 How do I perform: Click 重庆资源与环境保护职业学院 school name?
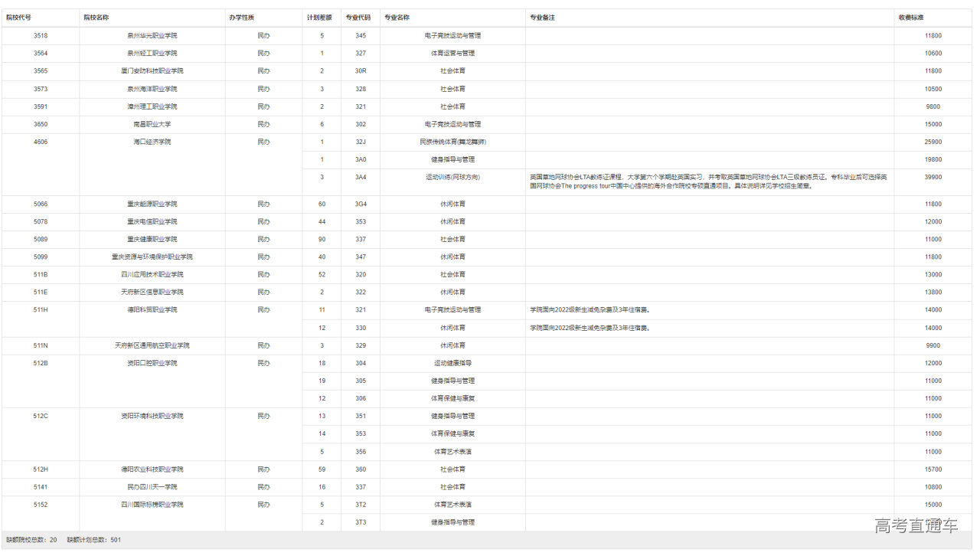pos(152,257)
